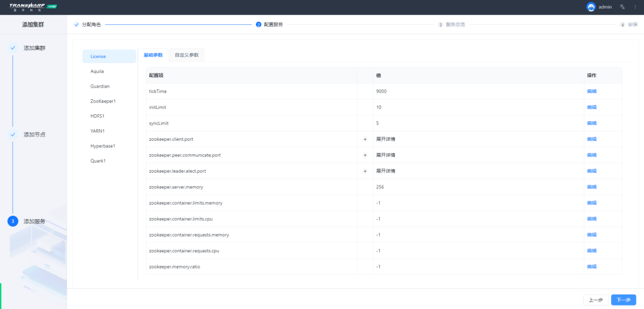Click the admin username

[605, 7]
